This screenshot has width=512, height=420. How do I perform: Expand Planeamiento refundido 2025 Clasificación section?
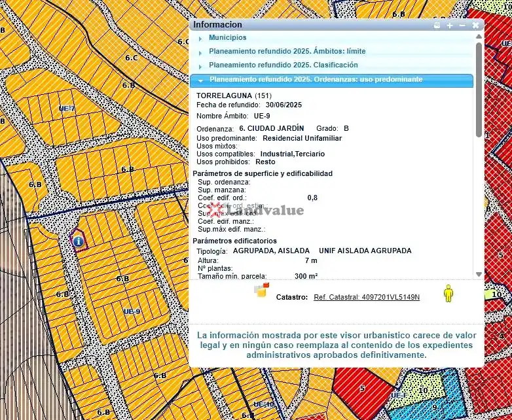click(x=283, y=65)
